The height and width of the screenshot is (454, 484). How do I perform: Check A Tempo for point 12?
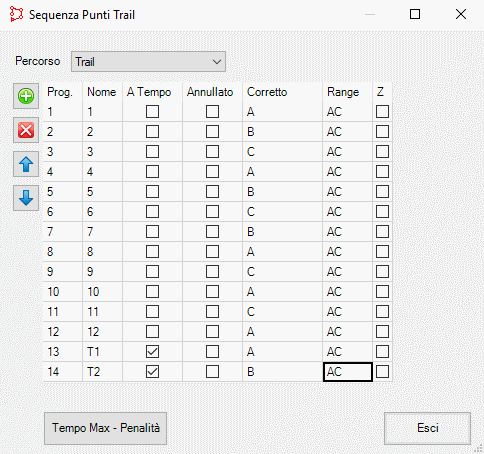coord(152,332)
